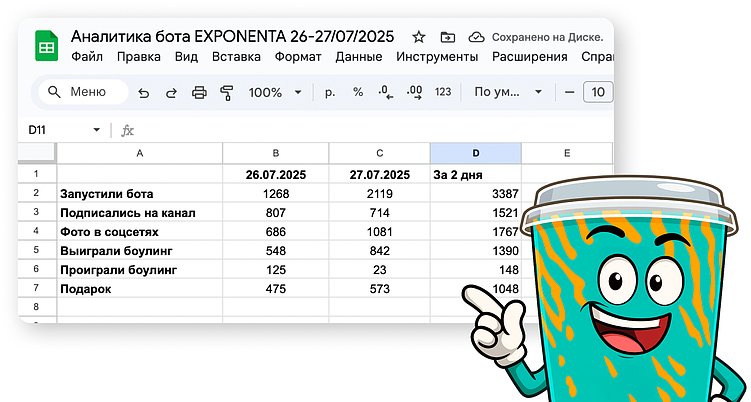751x402 pixels.
Task: Select cell Проиграли боулинг
Action: [139, 270]
